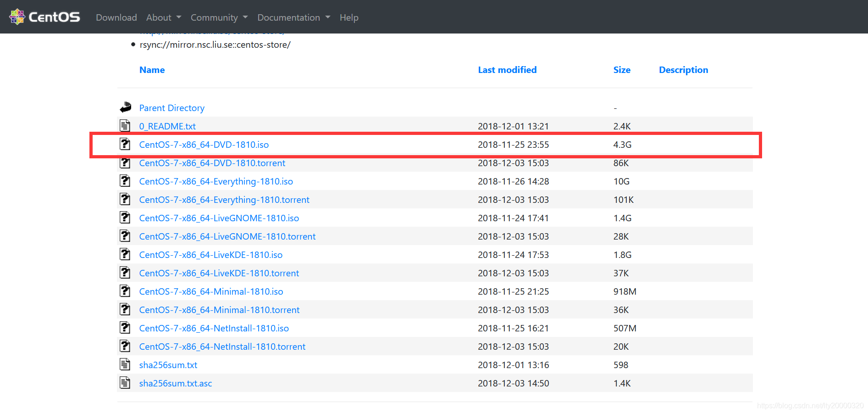
Task: Click the 918M size of Minimal iso
Action: (625, 291)
